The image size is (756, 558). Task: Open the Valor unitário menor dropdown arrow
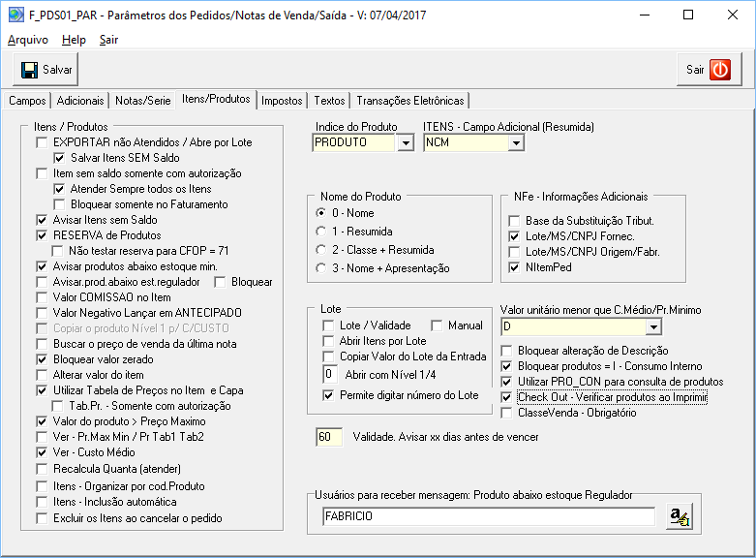653,327
